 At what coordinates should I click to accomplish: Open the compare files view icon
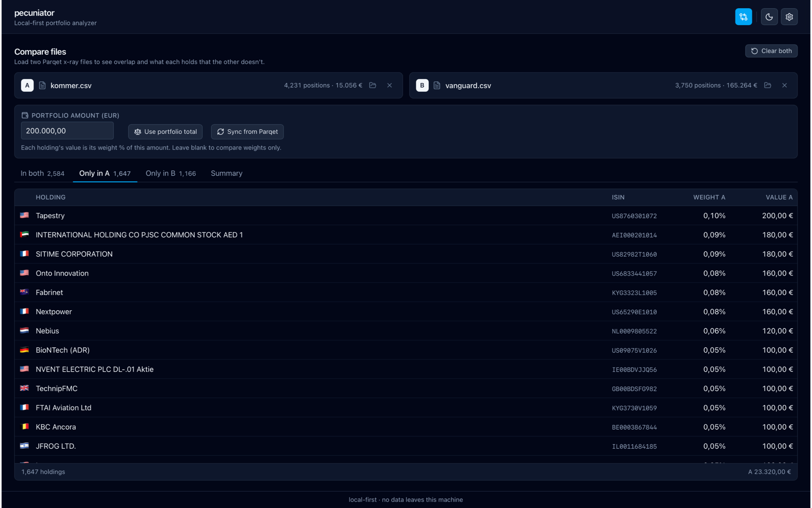coord(743,17)
